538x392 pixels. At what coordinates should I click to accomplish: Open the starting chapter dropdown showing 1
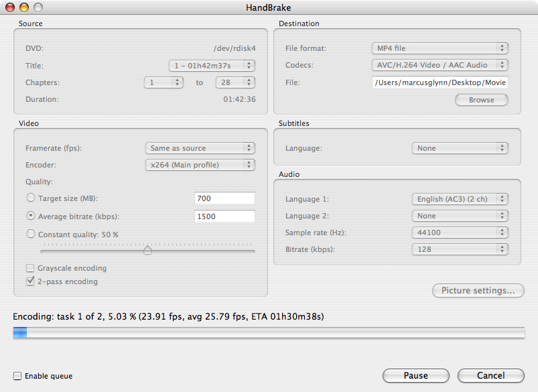point(163,82)
